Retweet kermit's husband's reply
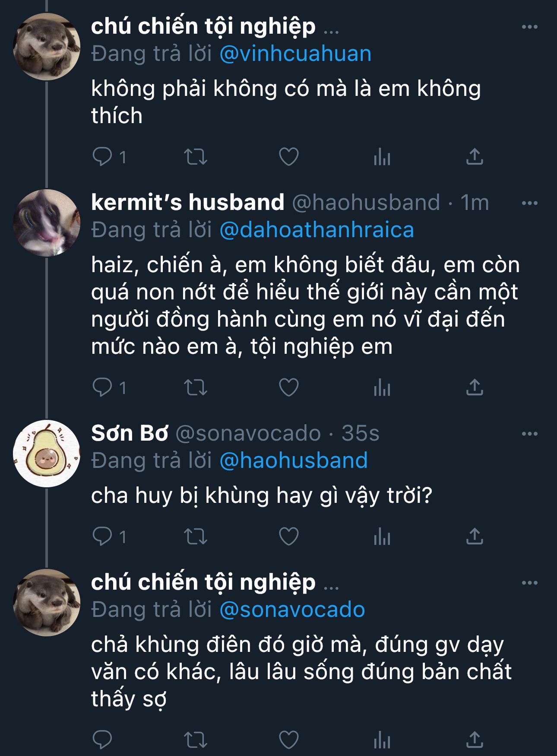 click(196, 387)
